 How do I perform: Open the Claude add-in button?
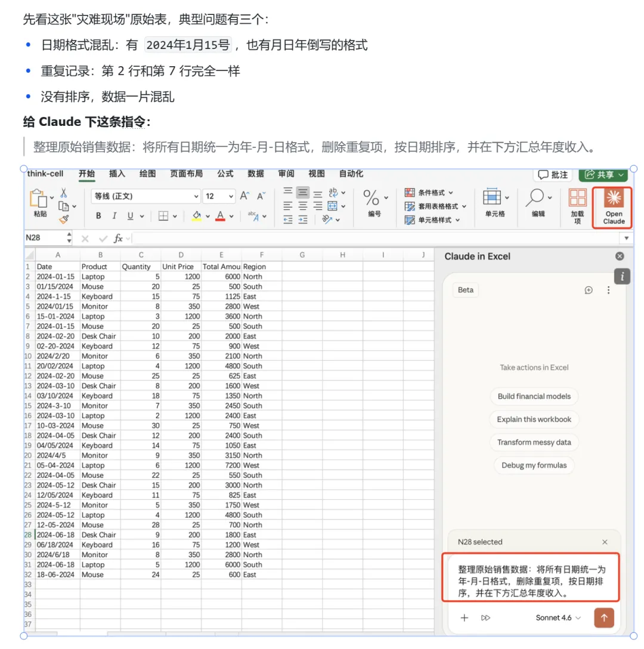[614, 208]
